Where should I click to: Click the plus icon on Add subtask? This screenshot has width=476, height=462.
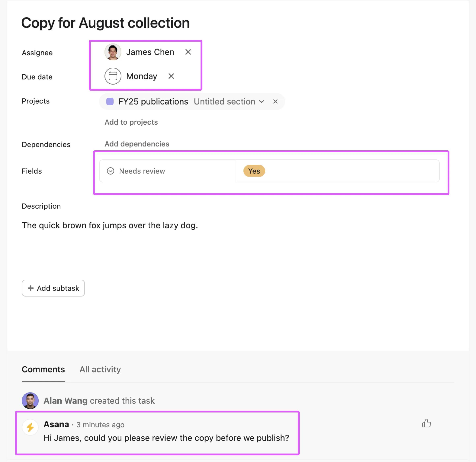click(31, 288)
